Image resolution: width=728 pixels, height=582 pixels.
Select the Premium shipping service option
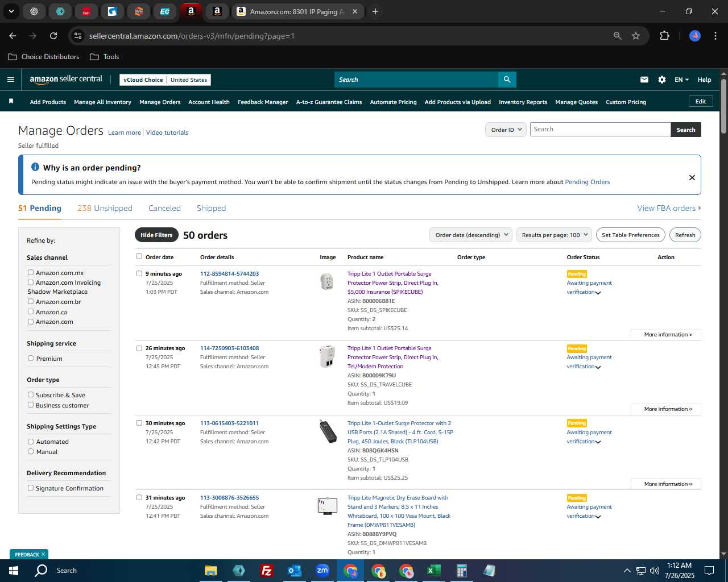point(31,358)
